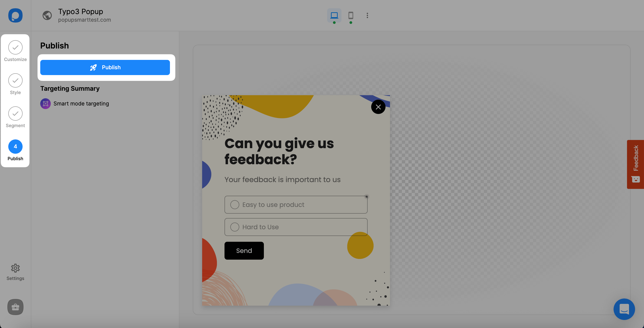Expand the Targeting Summary section
This screenshot has width=644, height=328.
pos(70,88)
